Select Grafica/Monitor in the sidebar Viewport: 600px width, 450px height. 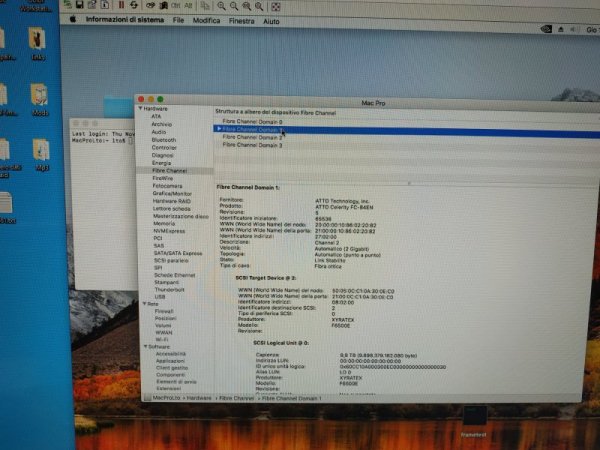(x=172, y=194)
